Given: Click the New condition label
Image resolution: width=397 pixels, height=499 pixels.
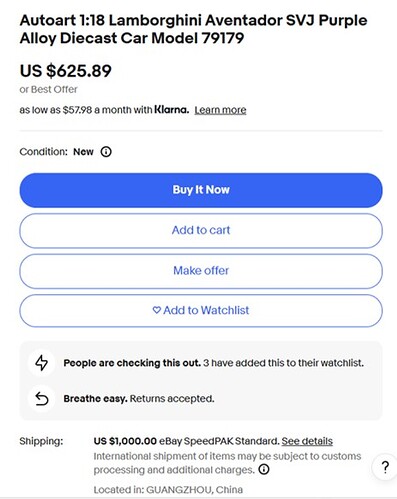Looking at the screenshot, I should pos(83,152).
